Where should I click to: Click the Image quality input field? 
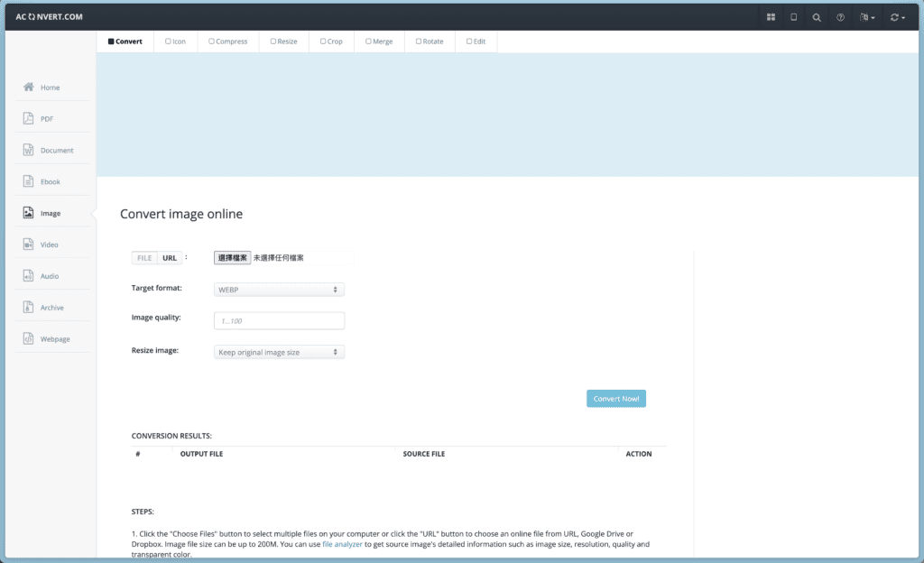(x=279, y=320)
